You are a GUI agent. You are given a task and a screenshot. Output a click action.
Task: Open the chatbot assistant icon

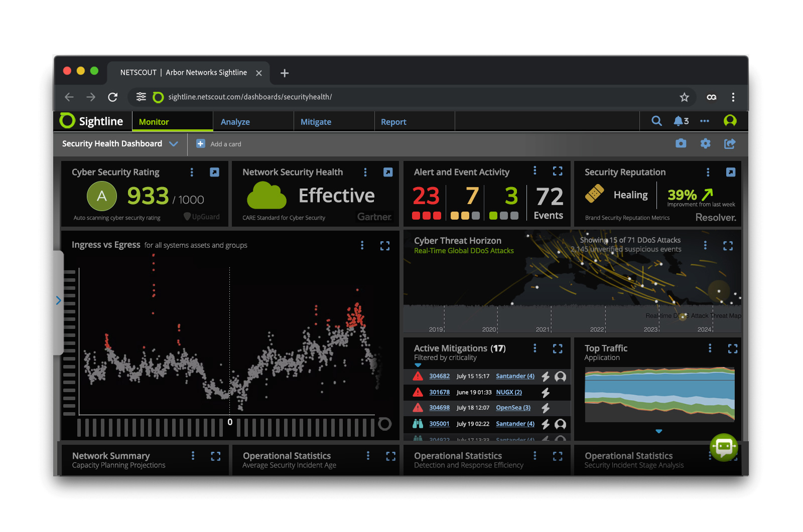point(724,447)
